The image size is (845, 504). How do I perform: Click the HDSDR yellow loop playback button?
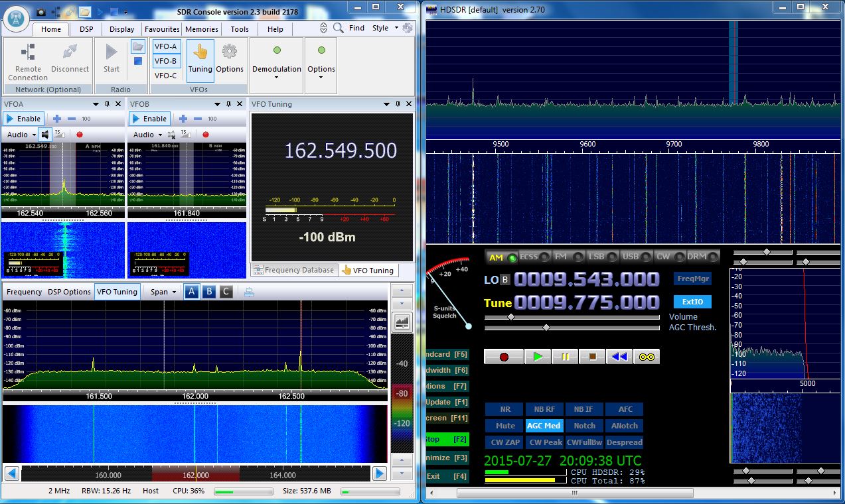647,357
